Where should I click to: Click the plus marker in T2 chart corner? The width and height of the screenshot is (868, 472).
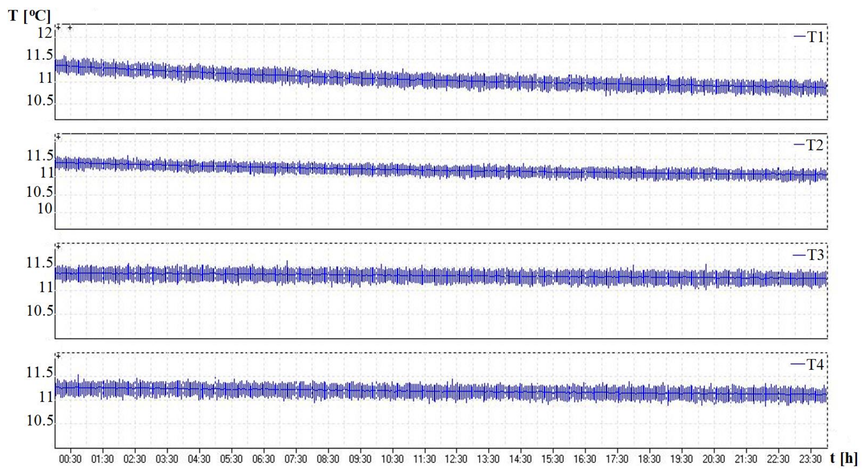59,137
